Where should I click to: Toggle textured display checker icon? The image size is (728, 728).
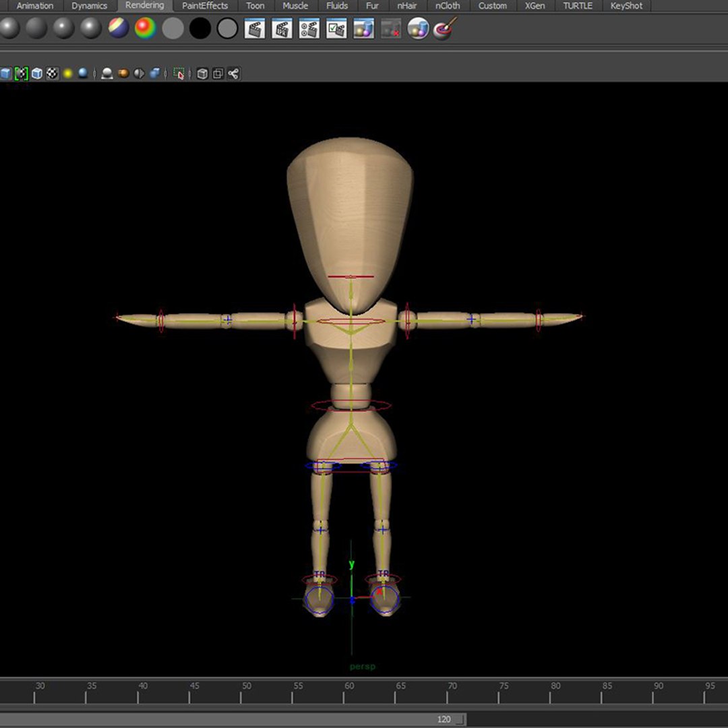pos(53,73)
